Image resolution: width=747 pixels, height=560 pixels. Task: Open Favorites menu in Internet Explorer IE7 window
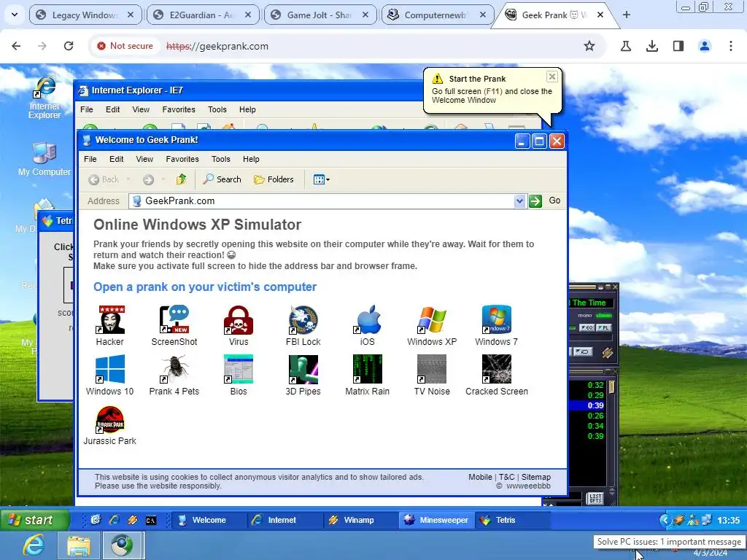pyautogui.click(x=179, y=109)
